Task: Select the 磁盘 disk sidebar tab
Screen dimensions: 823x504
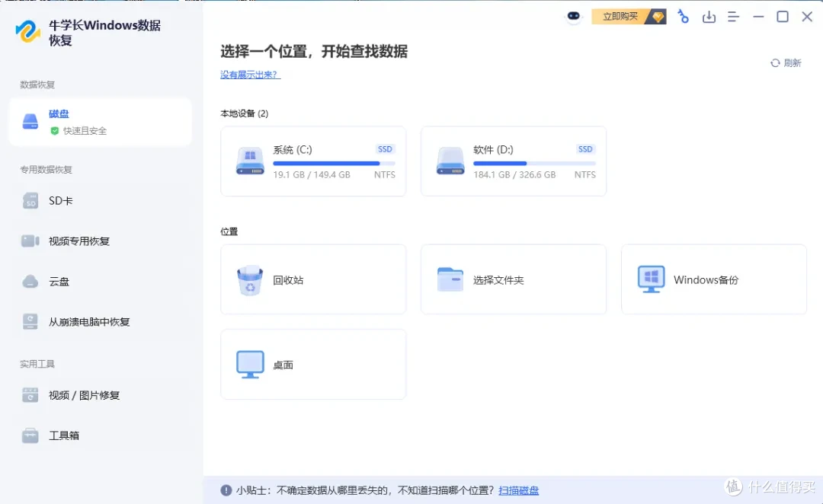Action: pyautogui.click(x=100, y=122)
